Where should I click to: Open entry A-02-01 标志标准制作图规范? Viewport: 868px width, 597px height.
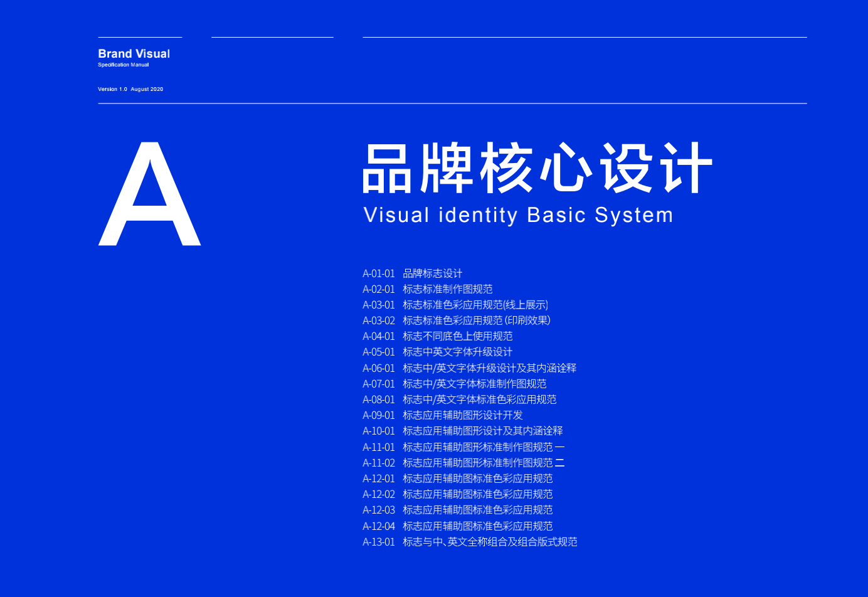pos(428,289)
